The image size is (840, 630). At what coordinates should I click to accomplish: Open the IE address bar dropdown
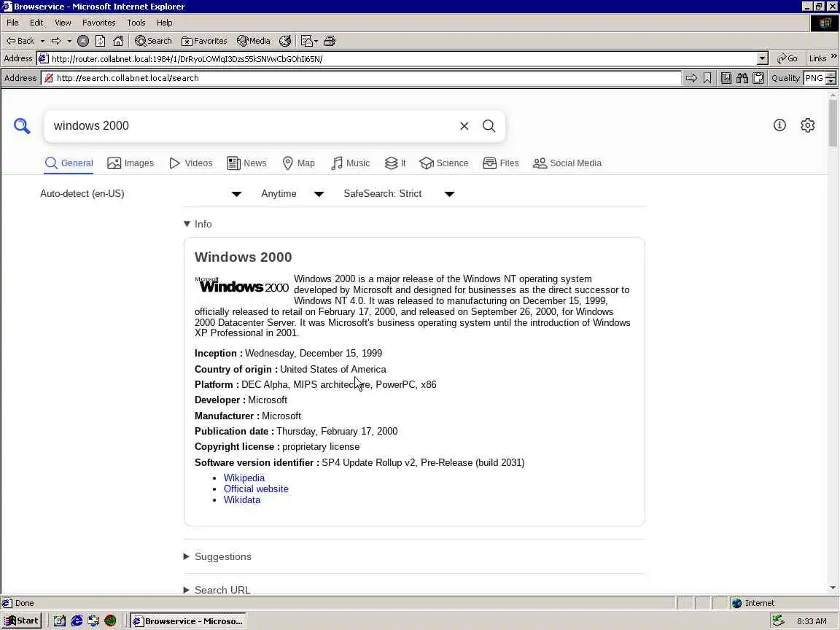pyautogui.click(x=763, y=58)
